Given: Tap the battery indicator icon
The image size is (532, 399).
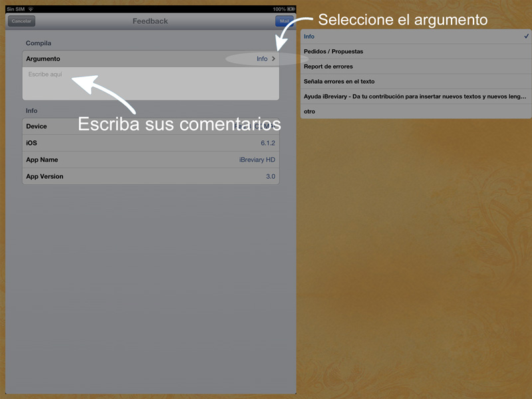Looking at the screenshot, I should (x=291, y=9).
